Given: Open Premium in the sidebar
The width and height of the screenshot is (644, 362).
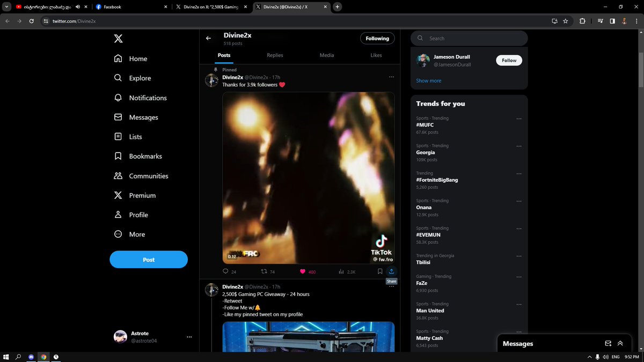Looking at the screenshot, I should coord(135,195).
